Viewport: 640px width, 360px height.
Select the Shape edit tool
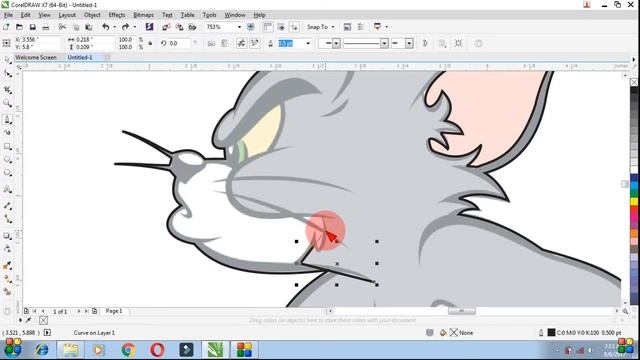7,73
